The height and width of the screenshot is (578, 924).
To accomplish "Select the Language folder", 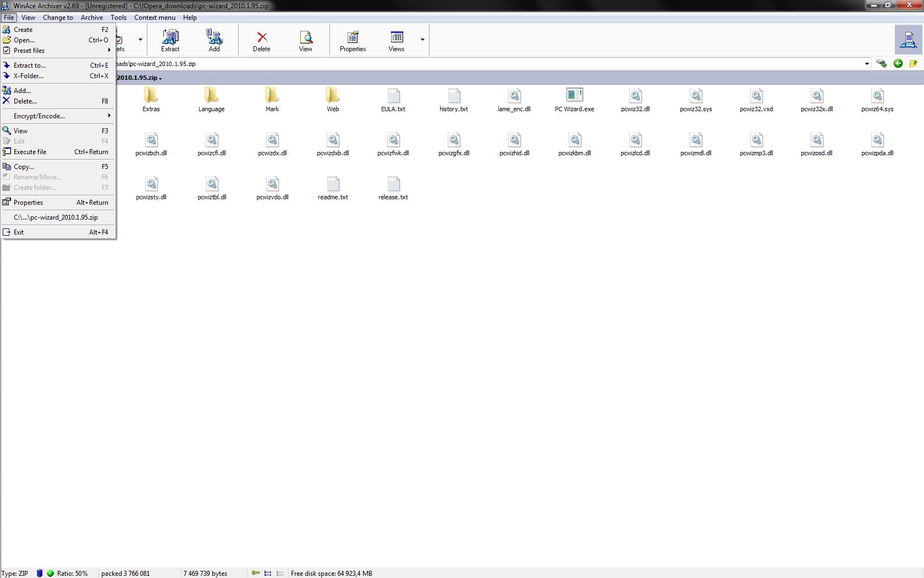I will (x=212, y=99).
